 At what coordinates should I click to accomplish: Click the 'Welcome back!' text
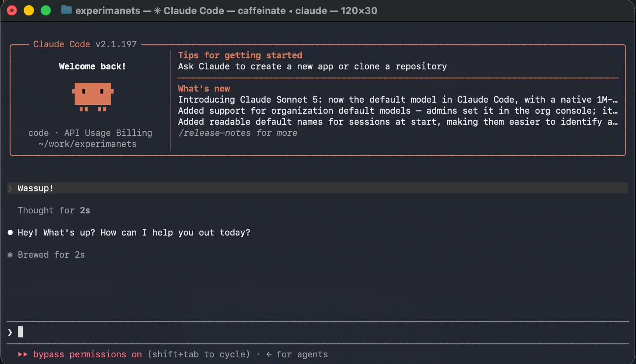(92, 66)
